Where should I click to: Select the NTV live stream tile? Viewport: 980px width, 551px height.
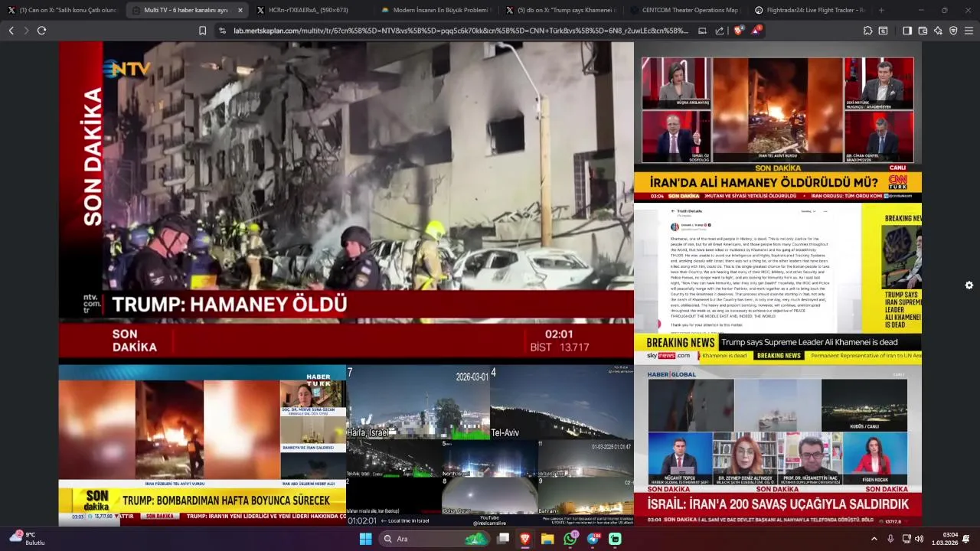(346, 203)
